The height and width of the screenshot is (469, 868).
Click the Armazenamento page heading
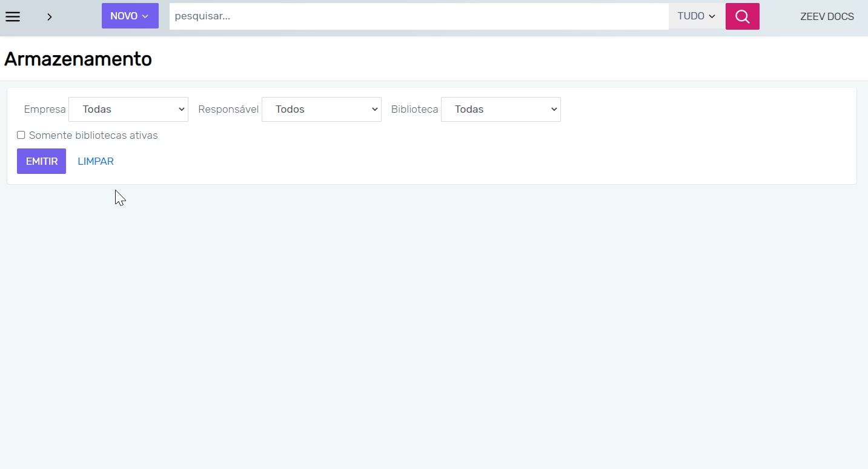click(x=78, y=59)
